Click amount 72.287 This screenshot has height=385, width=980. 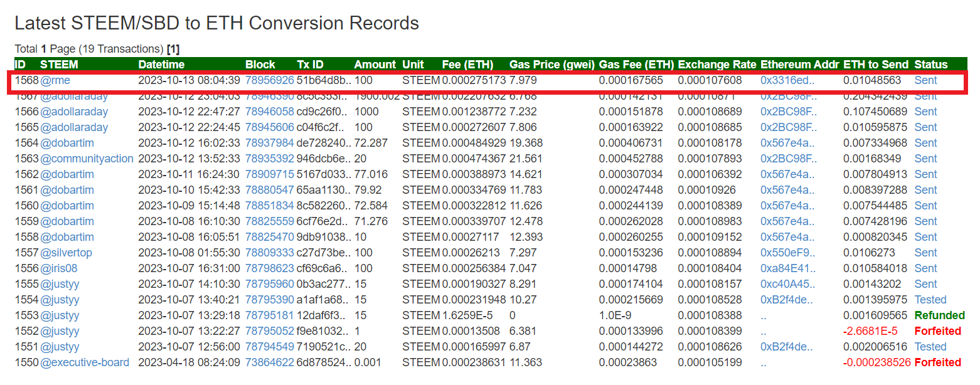pyautogui.click(x=371, y=143)
